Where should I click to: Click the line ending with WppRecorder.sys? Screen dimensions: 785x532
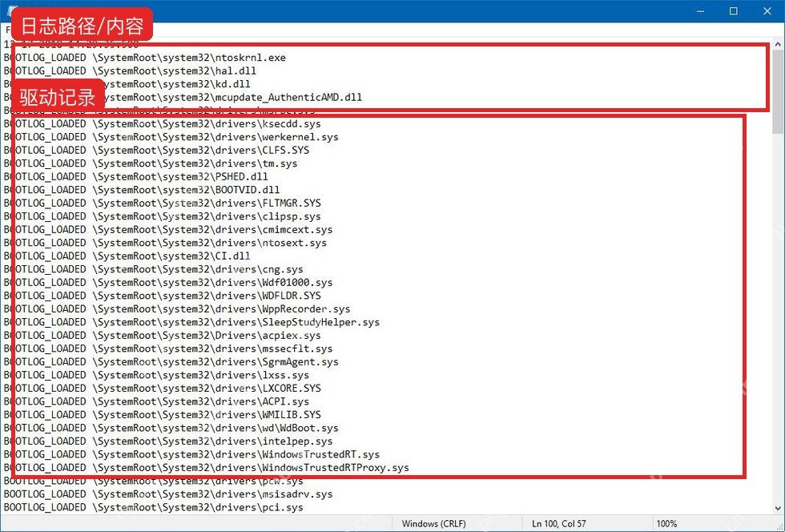[x=177, y=309]
